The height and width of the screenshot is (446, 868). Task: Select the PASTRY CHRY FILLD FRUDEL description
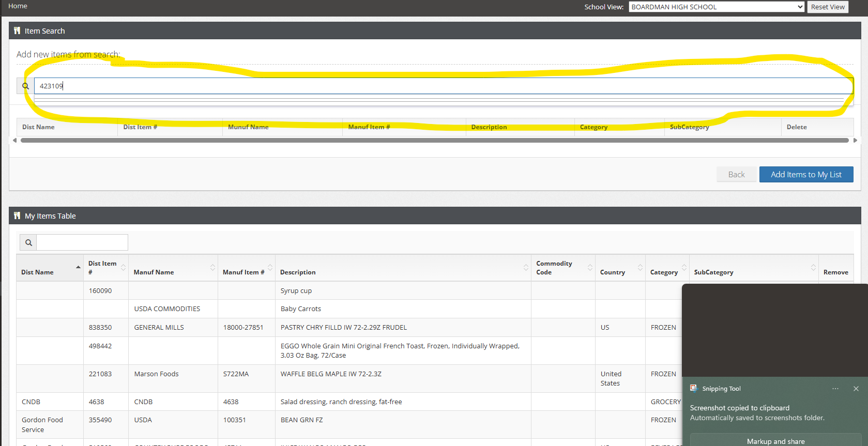pyautogui.click(x=403, y=327)
